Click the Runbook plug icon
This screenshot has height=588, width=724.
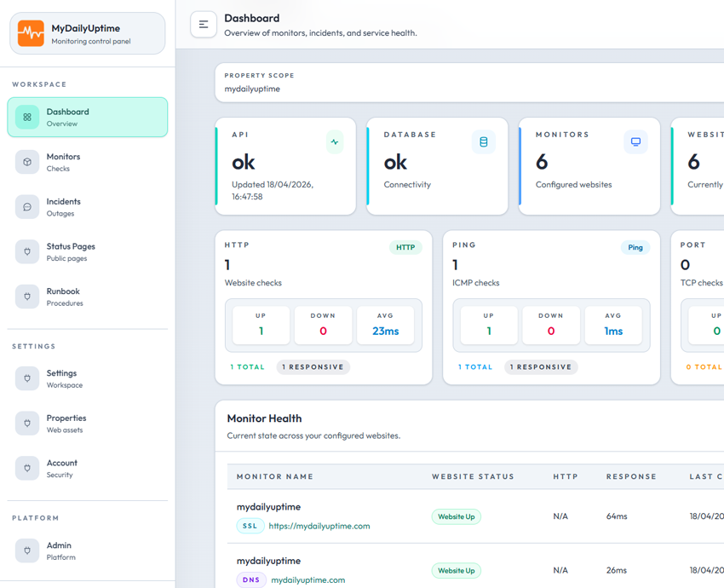(27, 297)
